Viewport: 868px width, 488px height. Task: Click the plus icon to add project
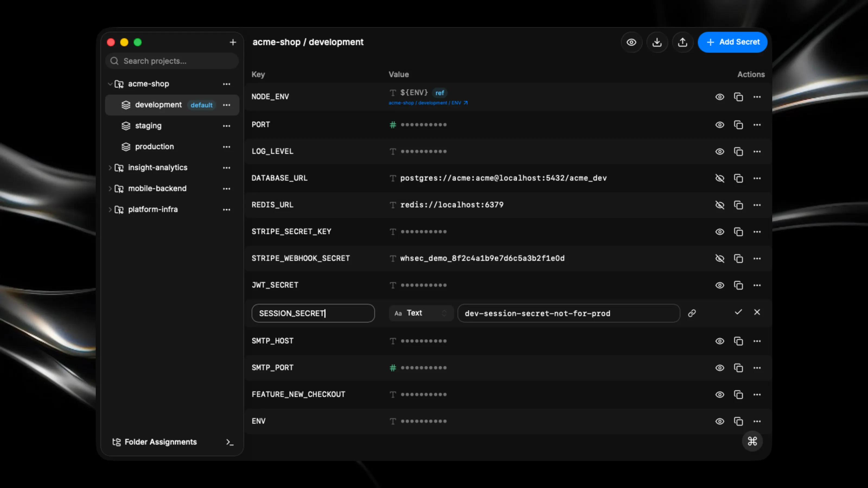click(x=233, y=43)
